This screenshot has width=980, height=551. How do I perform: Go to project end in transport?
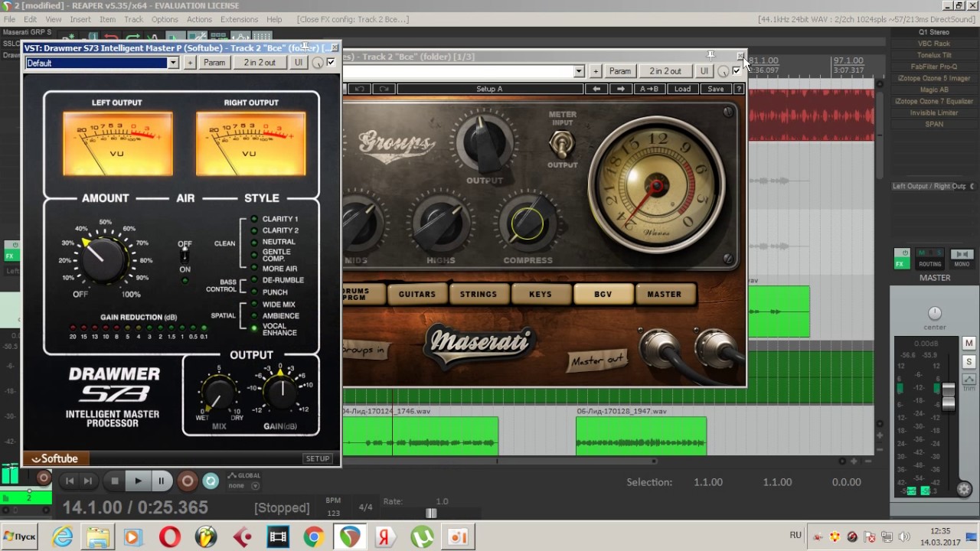(x=87, y=481)
